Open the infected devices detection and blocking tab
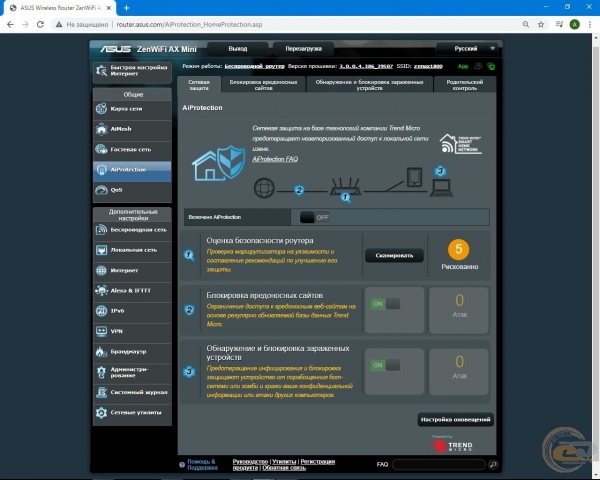600x480 pixels. click(370, 85)
